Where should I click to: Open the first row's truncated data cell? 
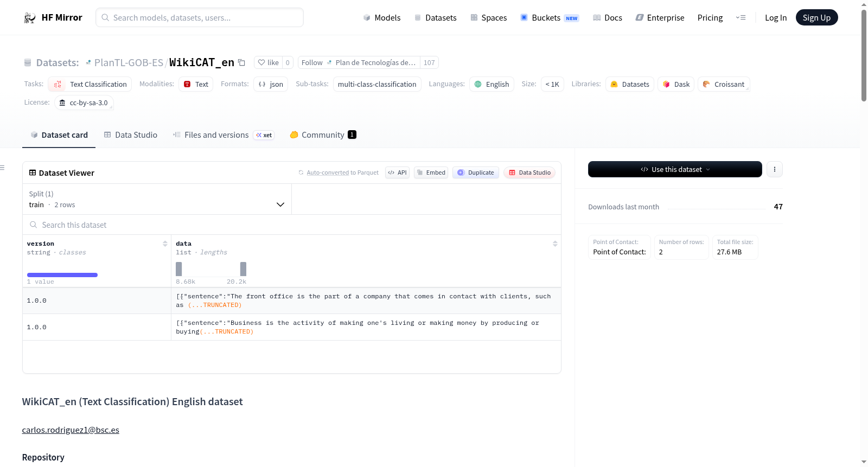(366, 300)
